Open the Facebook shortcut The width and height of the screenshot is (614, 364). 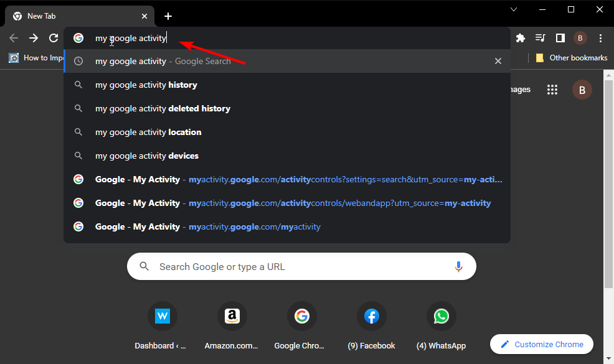[x=372, y=316]
